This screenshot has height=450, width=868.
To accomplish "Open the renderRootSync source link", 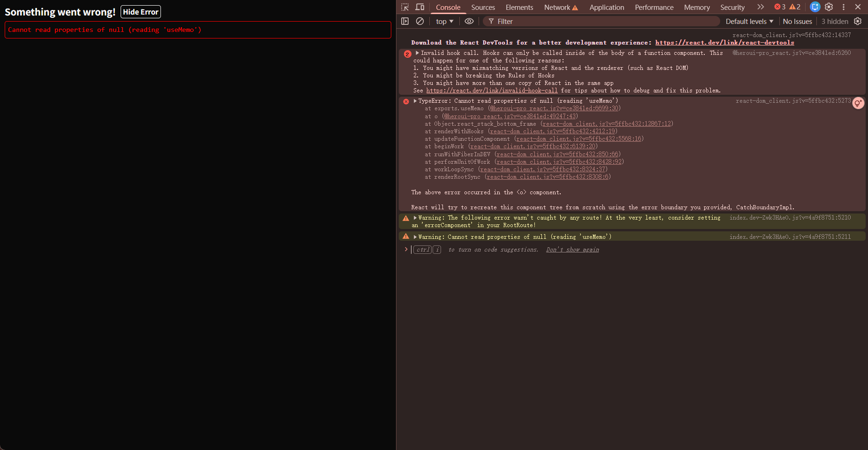I will point(548,177).
